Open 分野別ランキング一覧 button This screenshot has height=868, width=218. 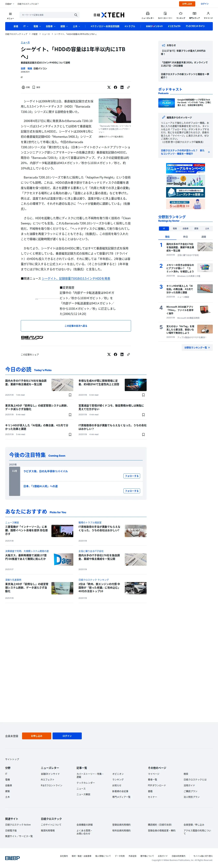(197, 347)
